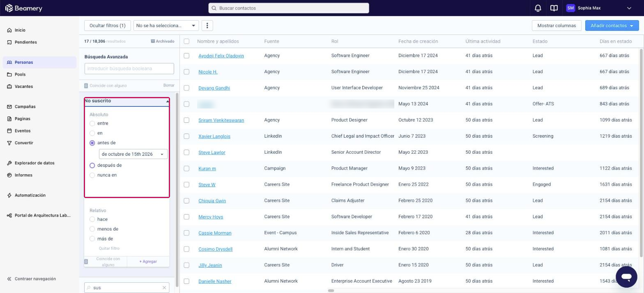Click the SM user avatar
Viewport: 644px width, 293px height.
pyautogui.click(x=570, y=8)
